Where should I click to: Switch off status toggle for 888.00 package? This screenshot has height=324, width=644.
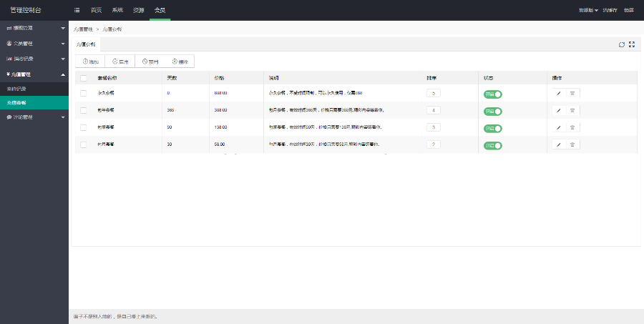pyautogui.click(x=493, y=94)
